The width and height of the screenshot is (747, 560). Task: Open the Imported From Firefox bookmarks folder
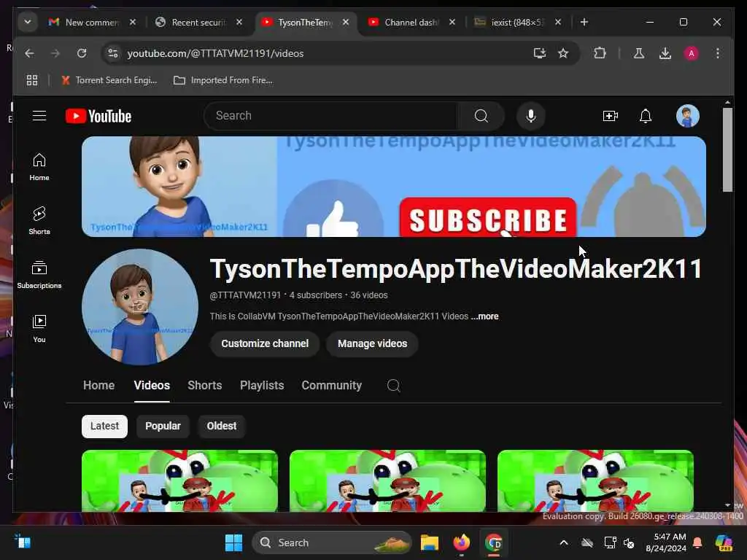coord(223,80)
